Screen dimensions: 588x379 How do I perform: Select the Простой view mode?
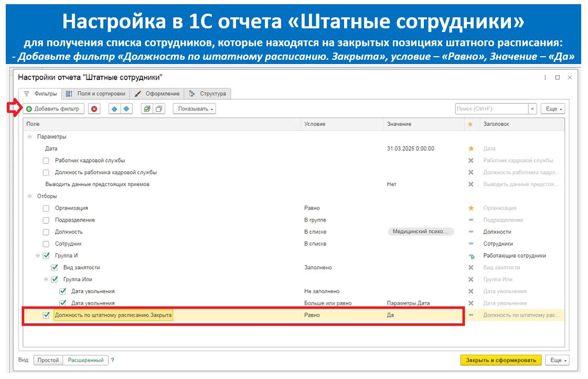(x=48, y=360)
